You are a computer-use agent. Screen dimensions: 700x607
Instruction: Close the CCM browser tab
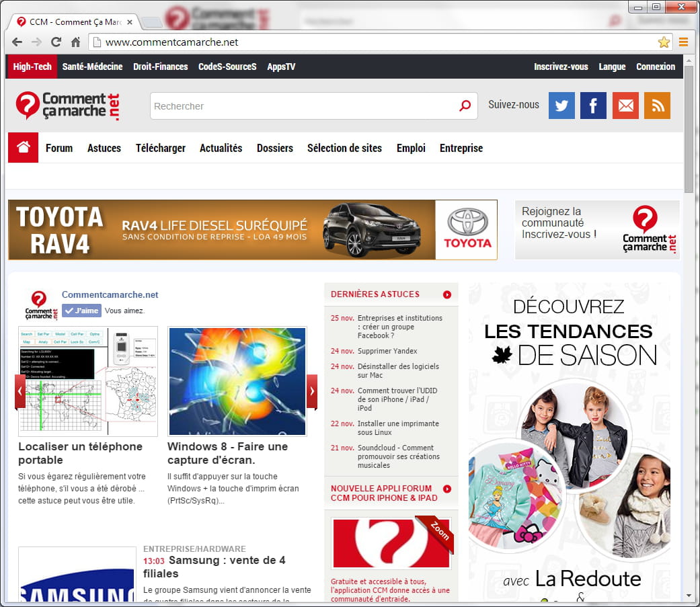point(130,22)
